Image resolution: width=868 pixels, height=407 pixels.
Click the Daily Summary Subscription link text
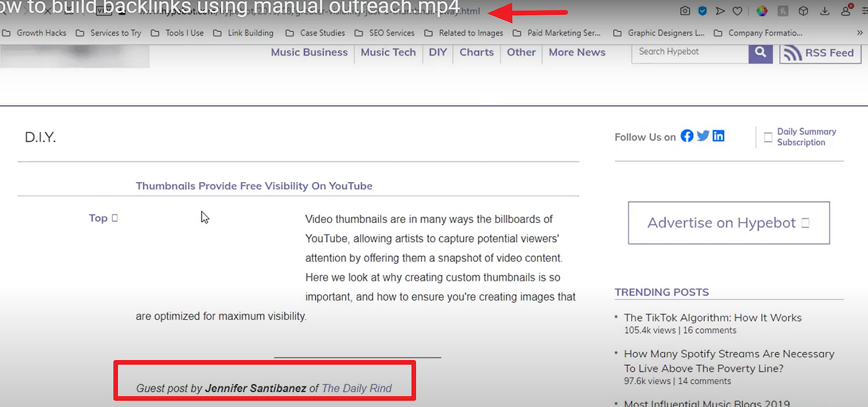(x=807, y=137)
